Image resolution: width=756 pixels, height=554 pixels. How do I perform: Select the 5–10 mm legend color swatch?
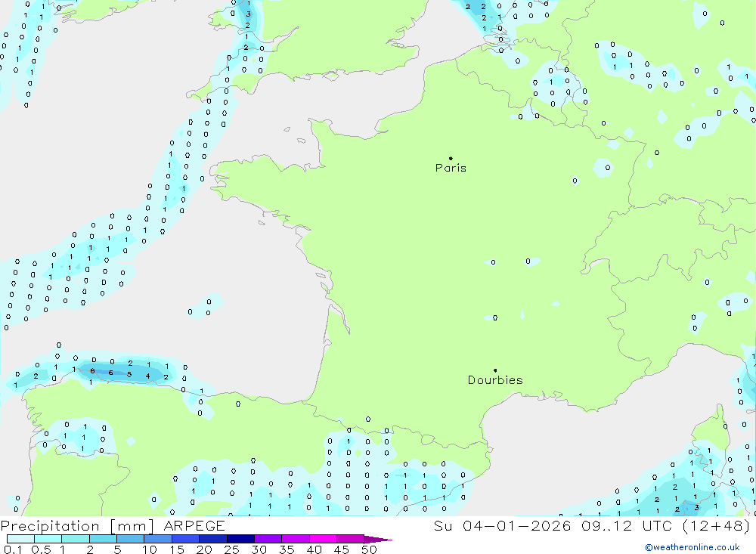pos(131,539)
